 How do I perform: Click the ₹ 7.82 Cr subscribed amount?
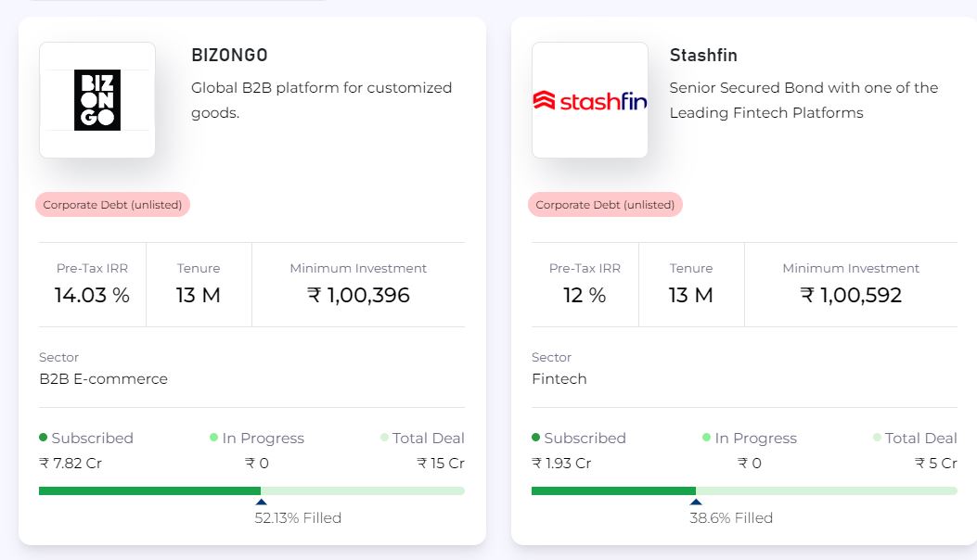[71, 464]
